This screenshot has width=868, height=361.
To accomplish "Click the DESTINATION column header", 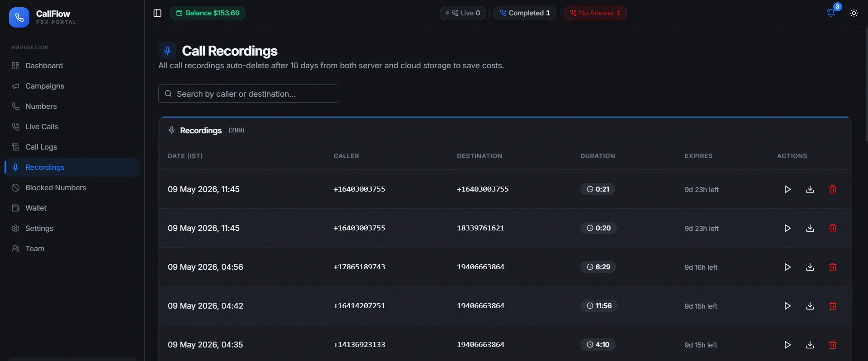I will pos(479,156).
